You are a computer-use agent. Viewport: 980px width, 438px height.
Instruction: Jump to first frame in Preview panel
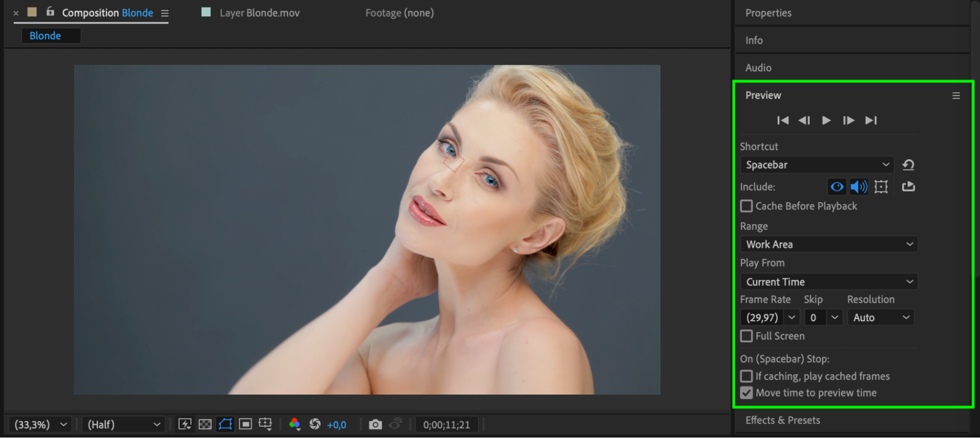pos(783,121)
